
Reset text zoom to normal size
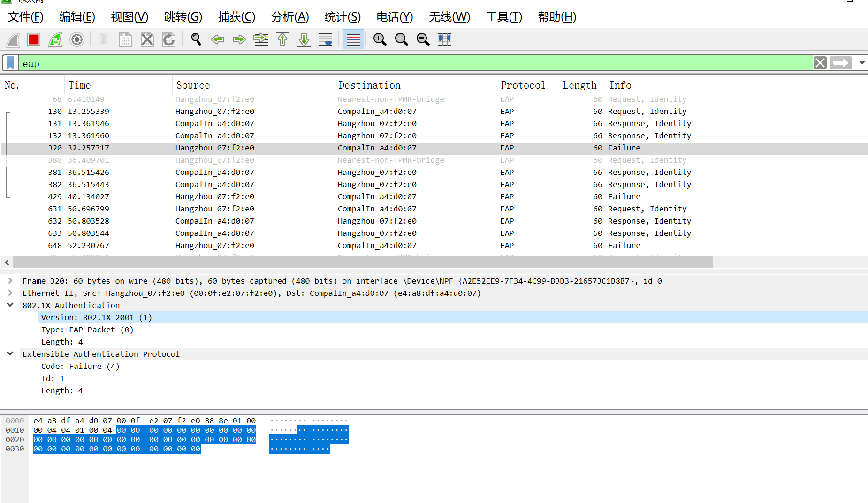pyautogui.click(x=423, y=39)
